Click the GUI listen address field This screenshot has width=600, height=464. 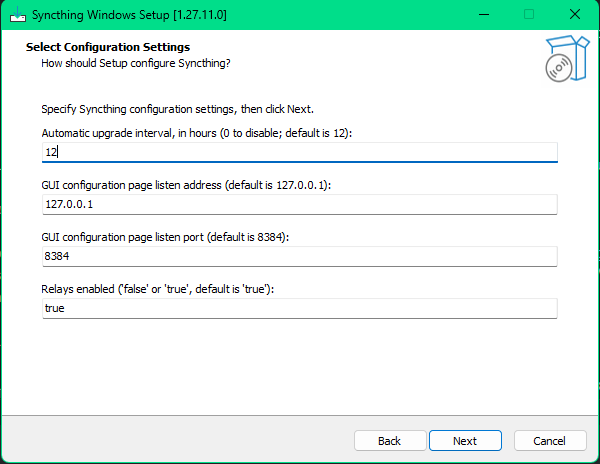click(300, 204)
